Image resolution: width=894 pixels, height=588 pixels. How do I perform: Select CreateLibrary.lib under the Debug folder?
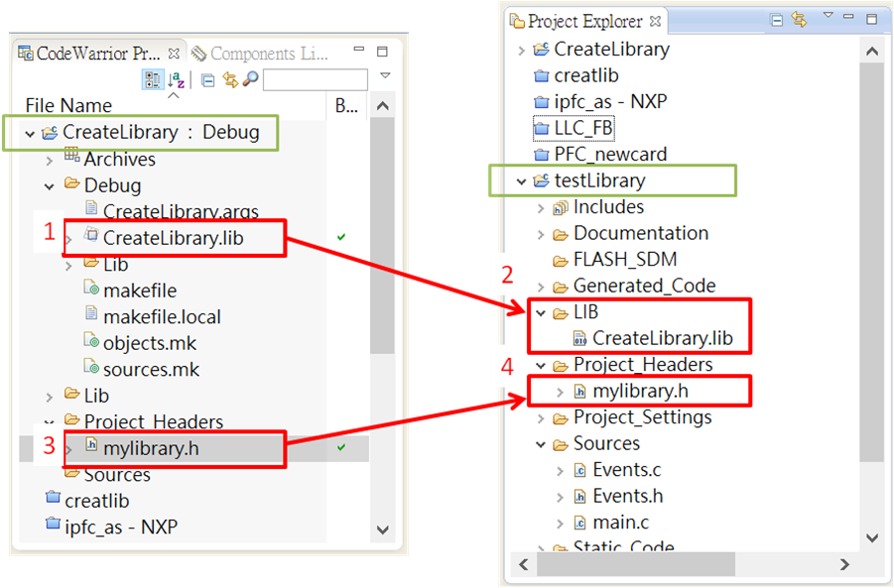(x=173, y=238)
